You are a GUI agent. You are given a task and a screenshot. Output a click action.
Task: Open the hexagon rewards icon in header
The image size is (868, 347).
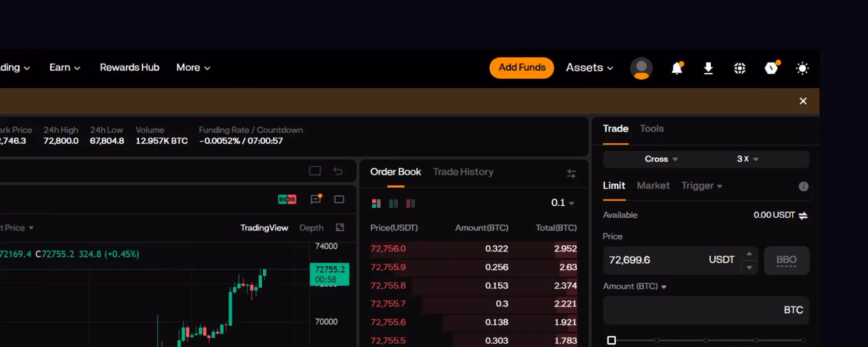coord(772,68)
